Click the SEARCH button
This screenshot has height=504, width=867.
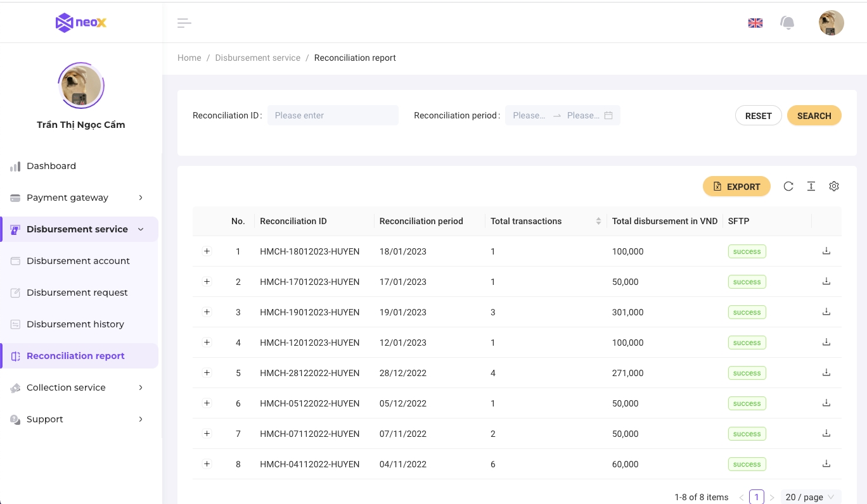click(x=814, y=116)
